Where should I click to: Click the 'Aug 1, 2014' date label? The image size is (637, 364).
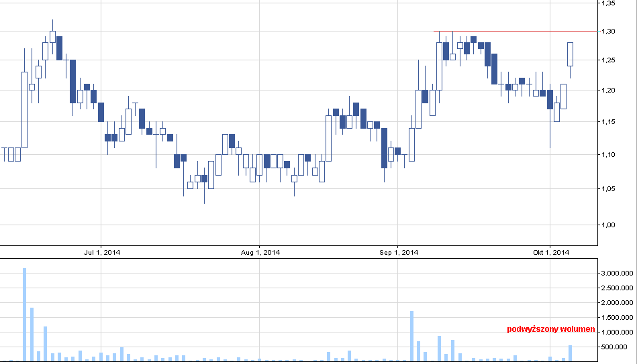click(260, 253)
